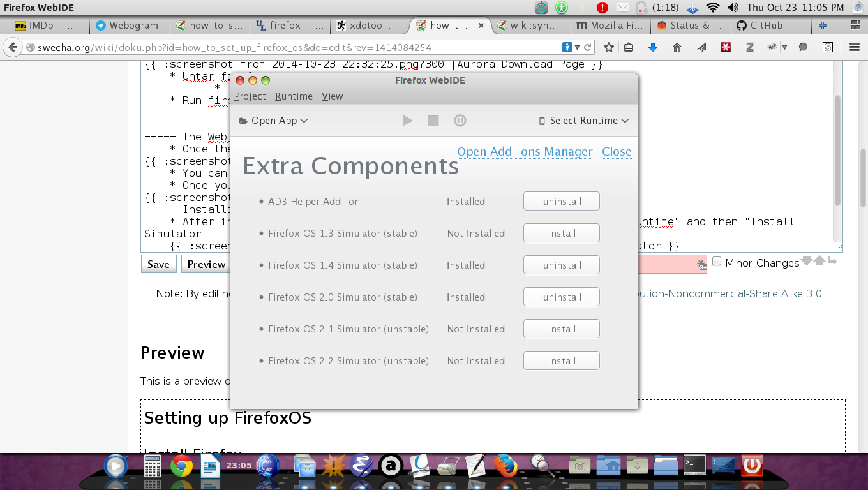Open the Wi-Fi menu in system tray
Screen dimensions: 868x490
[x=713, y=8]
